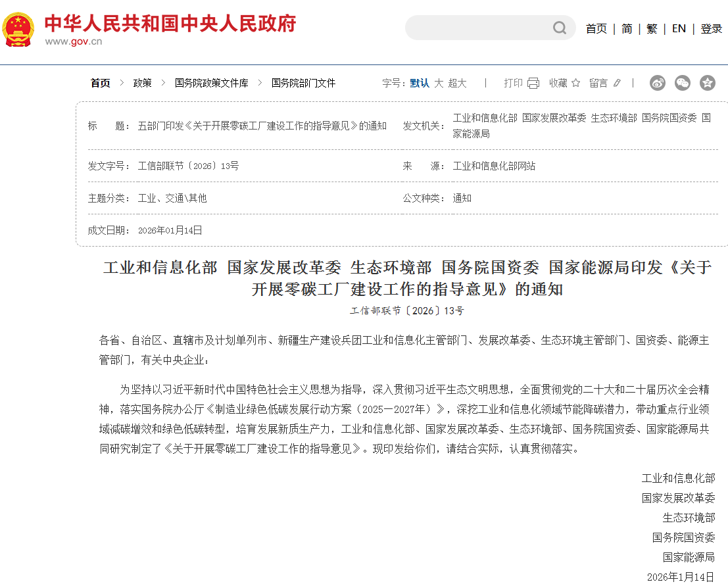Image resolution: width=728 pixels, height=584 pixels.
Task: Click the search magnifier icon
Action: pyautogui.click(x=559, y=28)
